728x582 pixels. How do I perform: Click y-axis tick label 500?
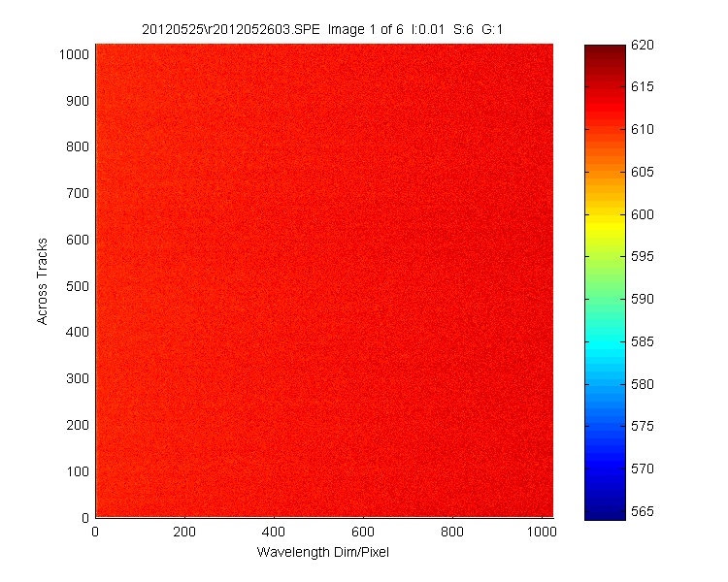click(x=78, y=286)
